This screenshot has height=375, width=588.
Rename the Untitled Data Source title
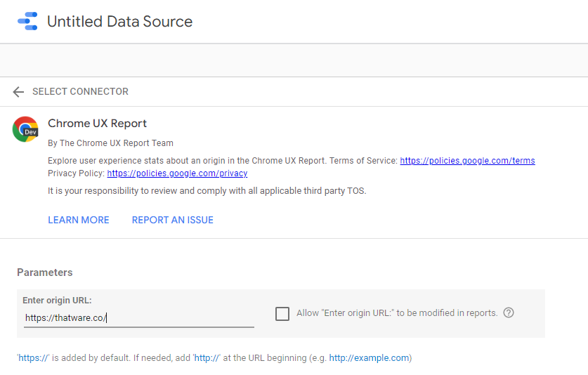point(119,21)
